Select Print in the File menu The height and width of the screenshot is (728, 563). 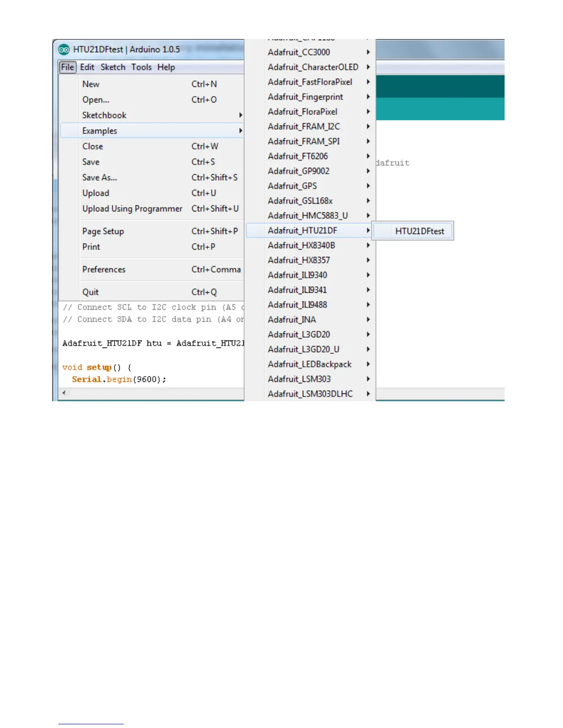coord(152,247)
